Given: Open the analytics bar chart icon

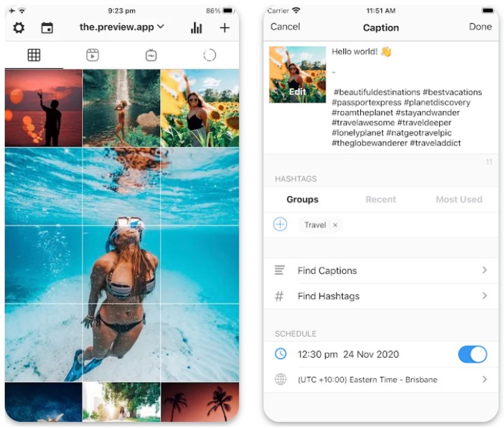Looking at the screenshot, I should pos(196,28).
